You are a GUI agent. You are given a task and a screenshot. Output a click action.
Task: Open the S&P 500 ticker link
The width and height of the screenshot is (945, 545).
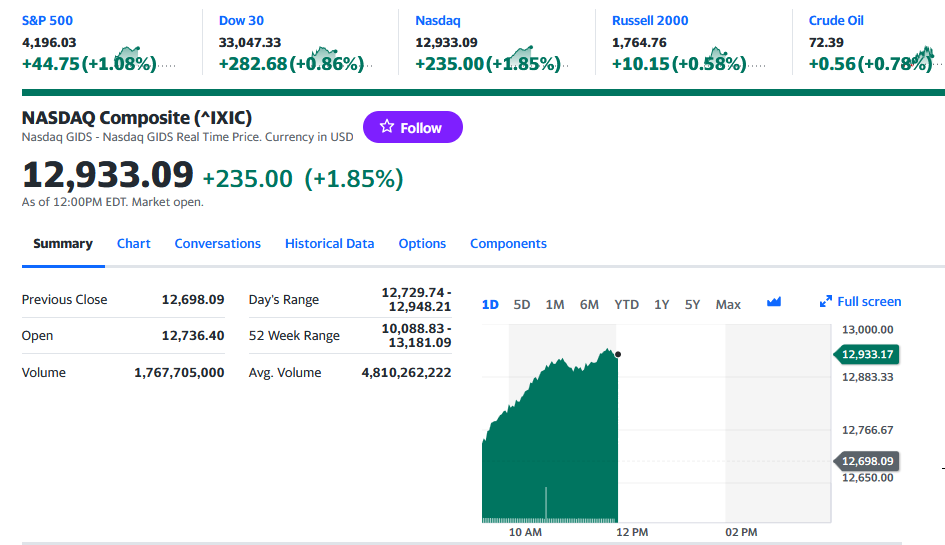pyautogui.click(x=47, y=20)
